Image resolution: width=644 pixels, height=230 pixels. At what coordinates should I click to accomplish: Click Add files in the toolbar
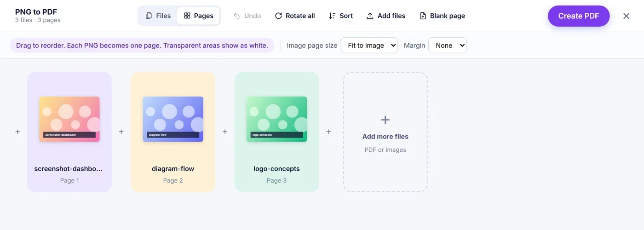click(386, 16)
